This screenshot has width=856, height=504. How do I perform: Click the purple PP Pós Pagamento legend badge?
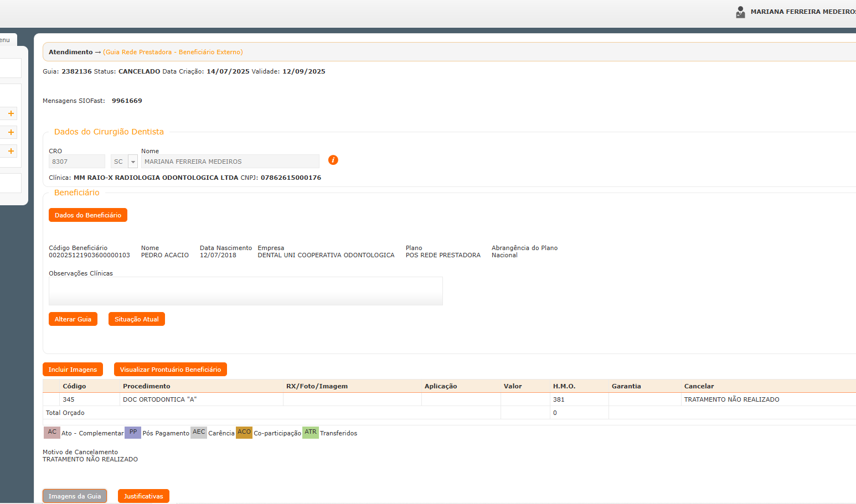[133, 432]
